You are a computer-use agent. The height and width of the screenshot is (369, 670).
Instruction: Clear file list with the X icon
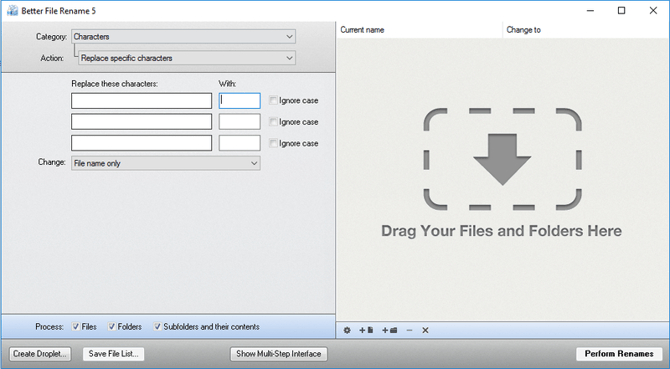(425, 330)
